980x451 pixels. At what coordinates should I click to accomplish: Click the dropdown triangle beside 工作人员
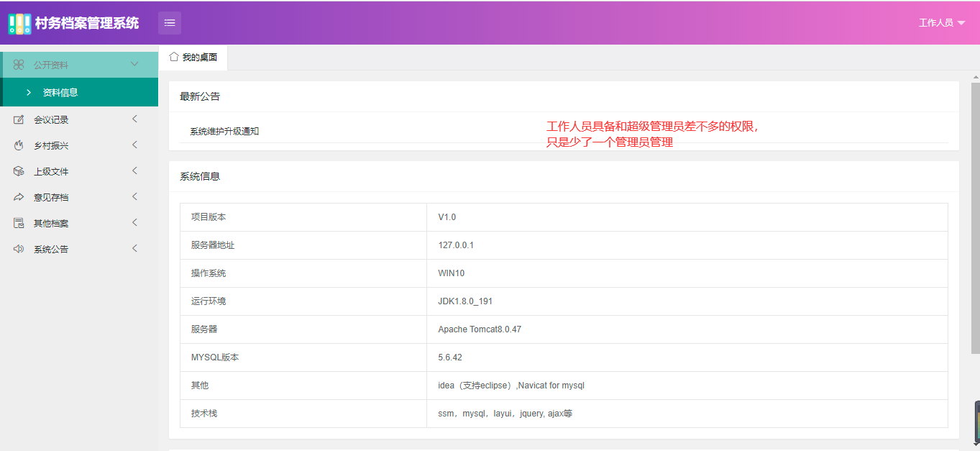click(x=961, y=23)
